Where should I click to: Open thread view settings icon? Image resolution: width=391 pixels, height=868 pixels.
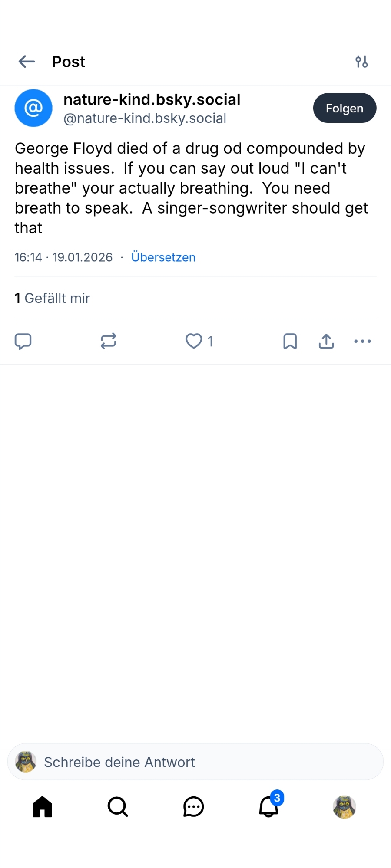point(361,62)
